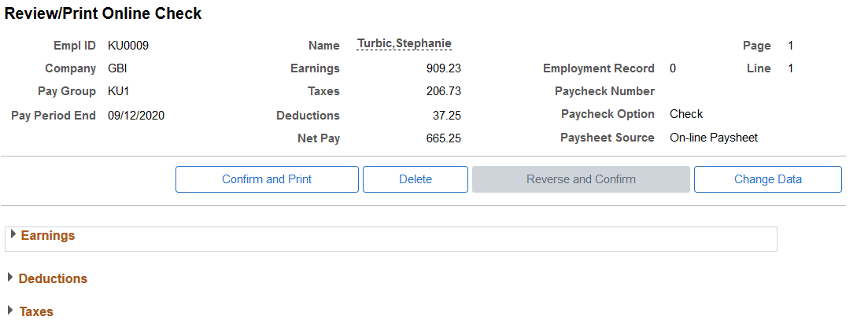The height and width of the screenshot is (324, 868).
Task: Expand the Earnings section arrow
Action: [13, 234]
